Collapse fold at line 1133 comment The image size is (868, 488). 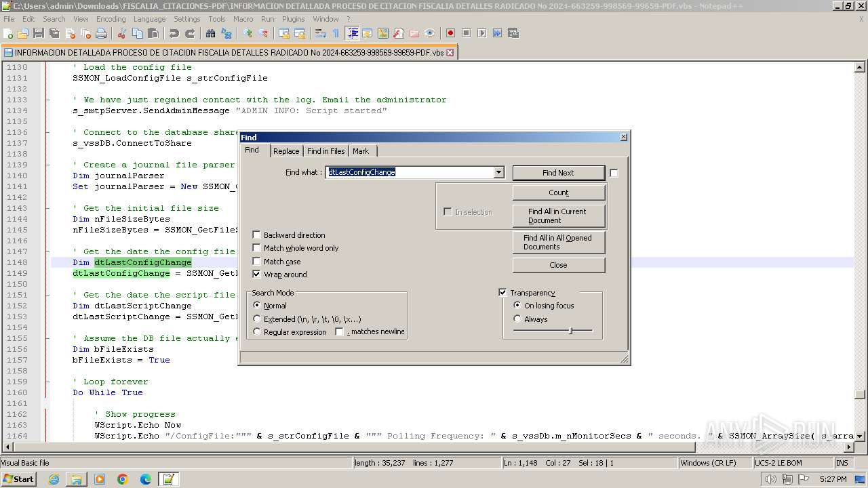click(x=47, y=100)
